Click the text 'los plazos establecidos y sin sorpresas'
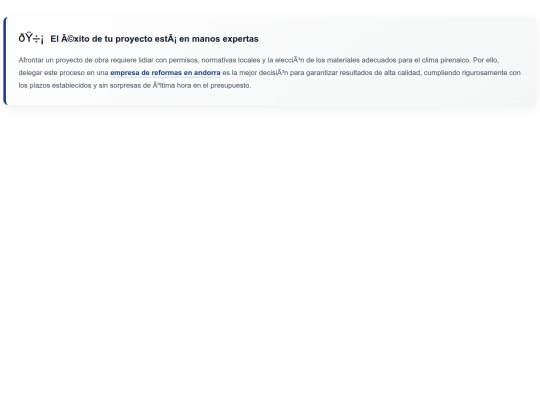Viewport: 540px width, 405px height. 81,85
